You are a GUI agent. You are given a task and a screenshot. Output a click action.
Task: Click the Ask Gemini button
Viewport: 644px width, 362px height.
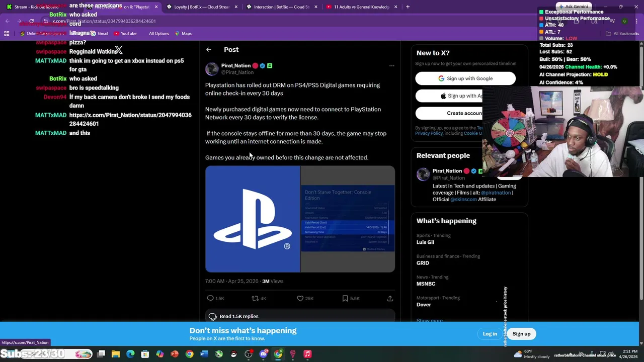(573, 7)
